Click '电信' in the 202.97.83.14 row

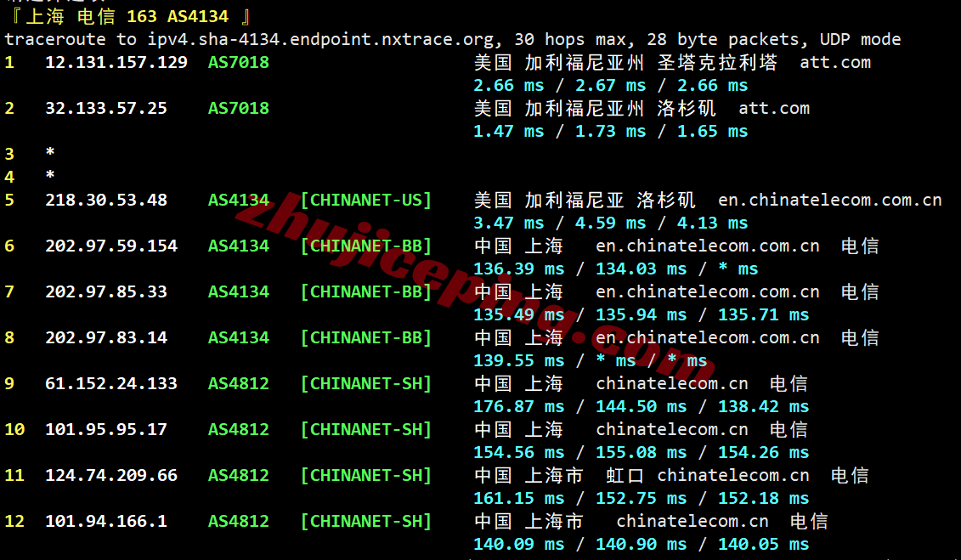click(x=860, y=338)
